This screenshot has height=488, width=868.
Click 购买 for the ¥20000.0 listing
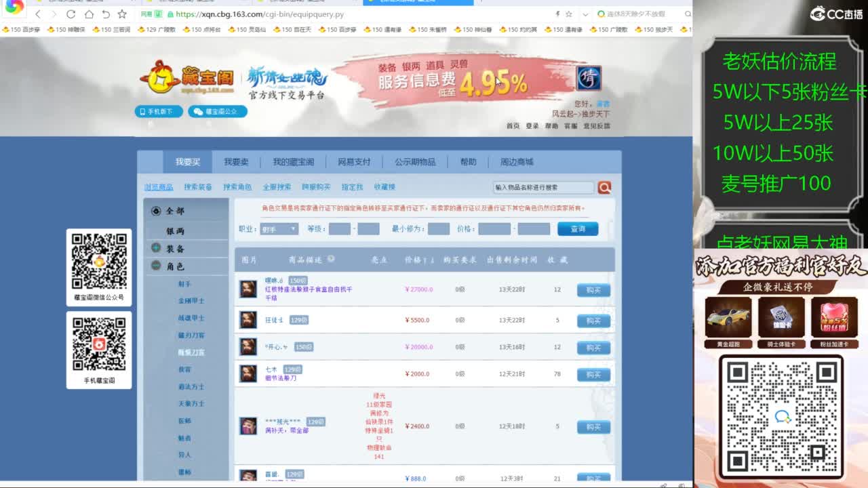(x=593, y=348)
